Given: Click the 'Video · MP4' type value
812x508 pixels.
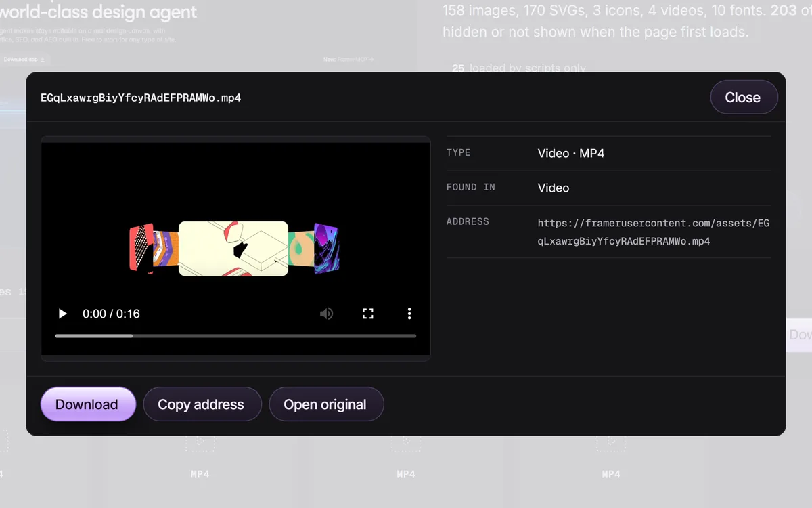Looking at the screenshot, I should pyautogui.click(x=571, y=154).
